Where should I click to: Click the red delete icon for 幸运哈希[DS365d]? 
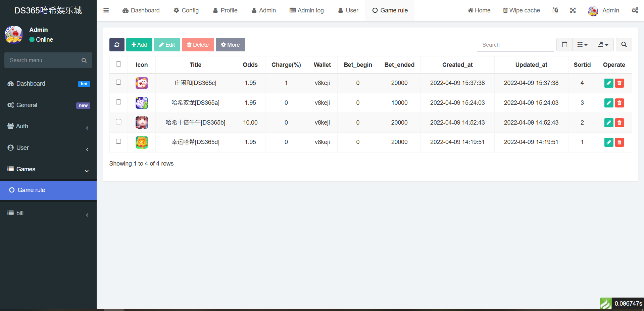pos(620,142)
